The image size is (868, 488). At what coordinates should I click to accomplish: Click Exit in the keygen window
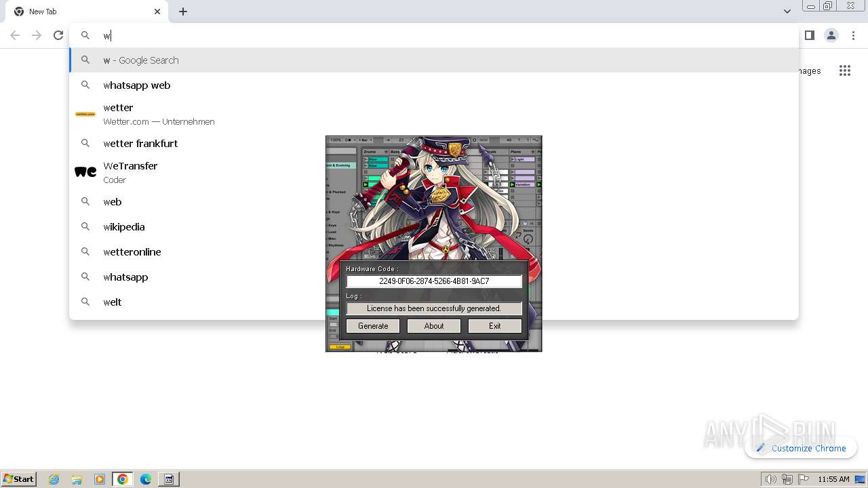pyautogui.click(x=495, y=326)
